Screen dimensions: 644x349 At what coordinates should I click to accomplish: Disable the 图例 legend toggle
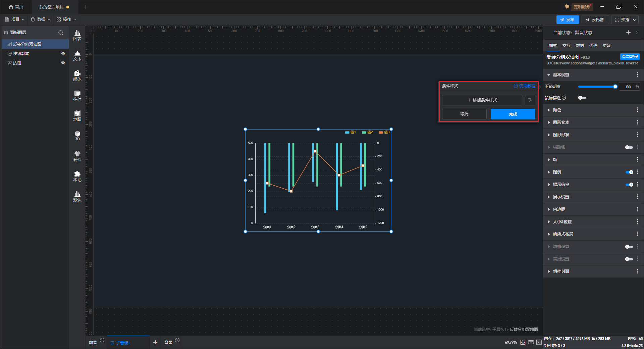pos(629,172)
